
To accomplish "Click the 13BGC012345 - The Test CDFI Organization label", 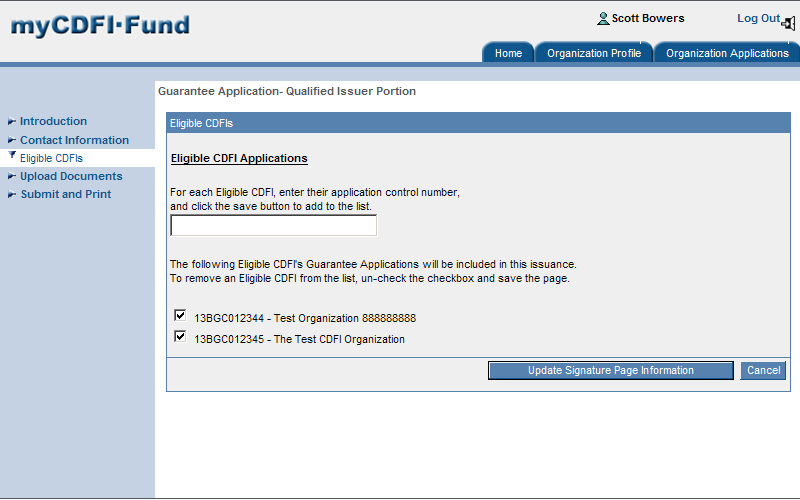I will pos(299,339).
